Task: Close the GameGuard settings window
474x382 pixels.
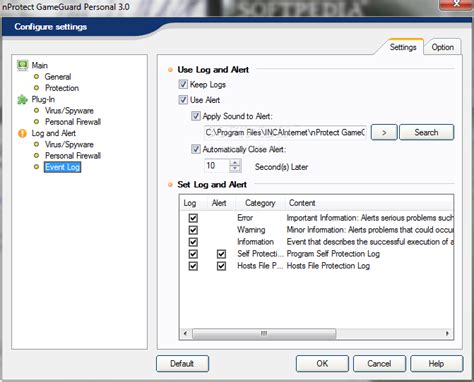Action: (456, 4)
